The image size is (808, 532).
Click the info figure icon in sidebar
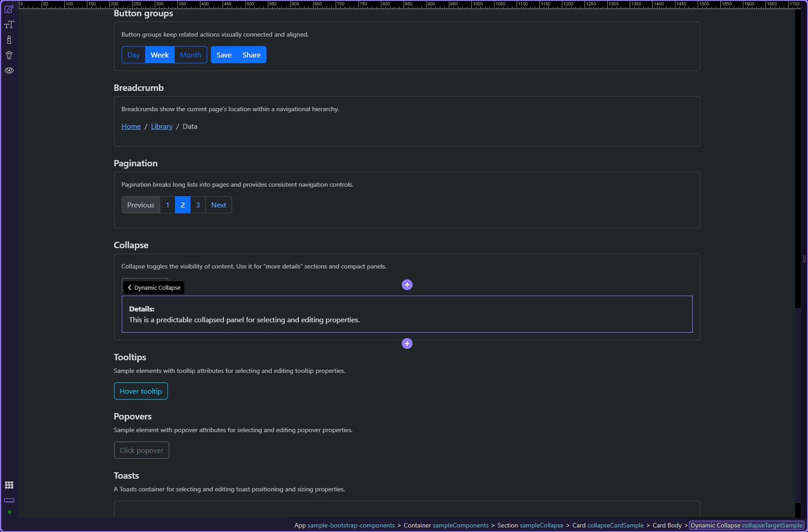click(x=9, y=40)
